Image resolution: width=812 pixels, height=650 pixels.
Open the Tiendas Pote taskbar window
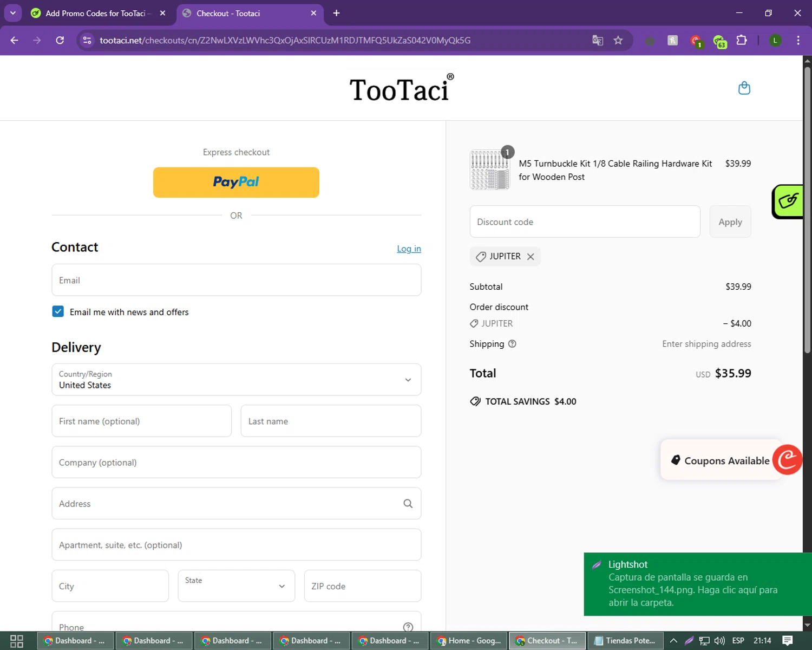(625, 641)
